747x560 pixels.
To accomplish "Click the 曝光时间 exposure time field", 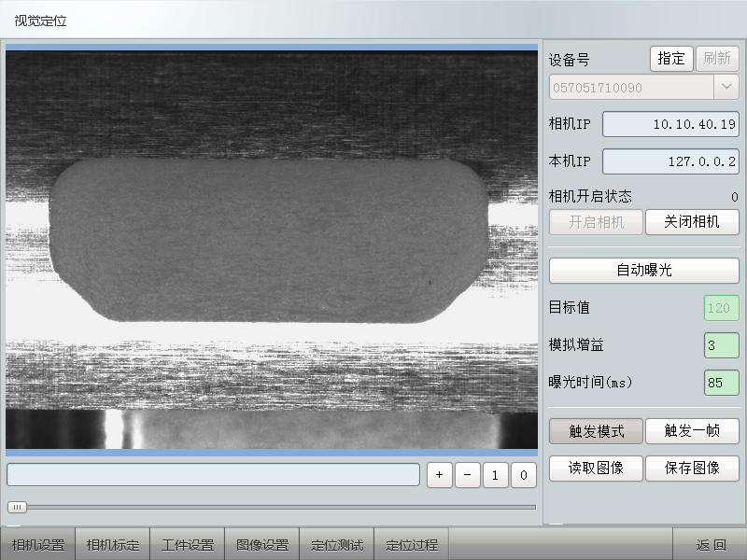I will coord(721,383).
